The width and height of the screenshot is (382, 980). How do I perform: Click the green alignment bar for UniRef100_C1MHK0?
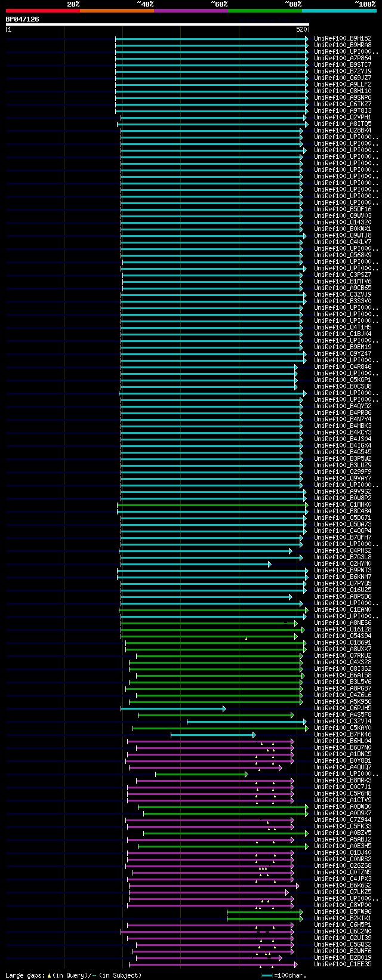(x=212, y=505)
